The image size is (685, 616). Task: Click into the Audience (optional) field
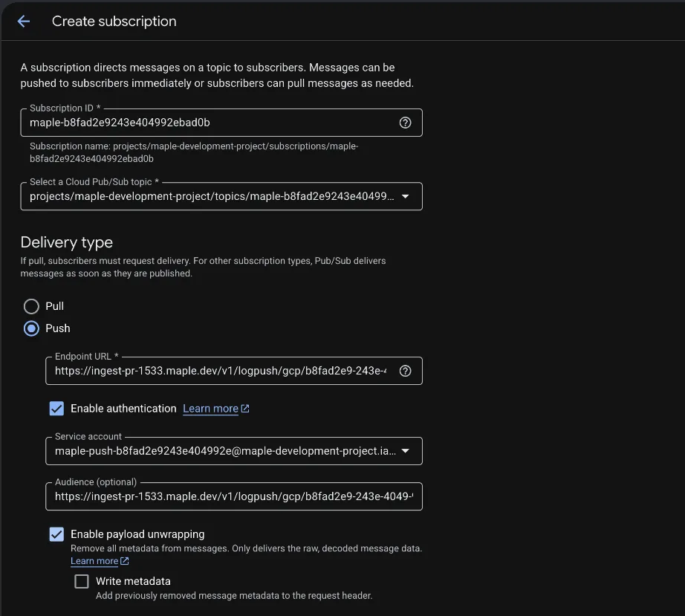coord(234,496)
